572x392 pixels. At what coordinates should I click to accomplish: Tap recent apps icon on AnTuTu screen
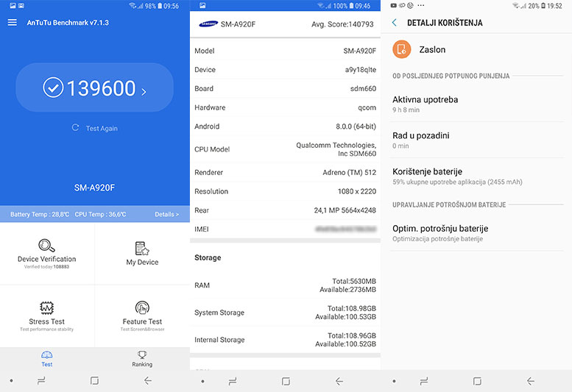pyautogui.click(x=41, y=381)
